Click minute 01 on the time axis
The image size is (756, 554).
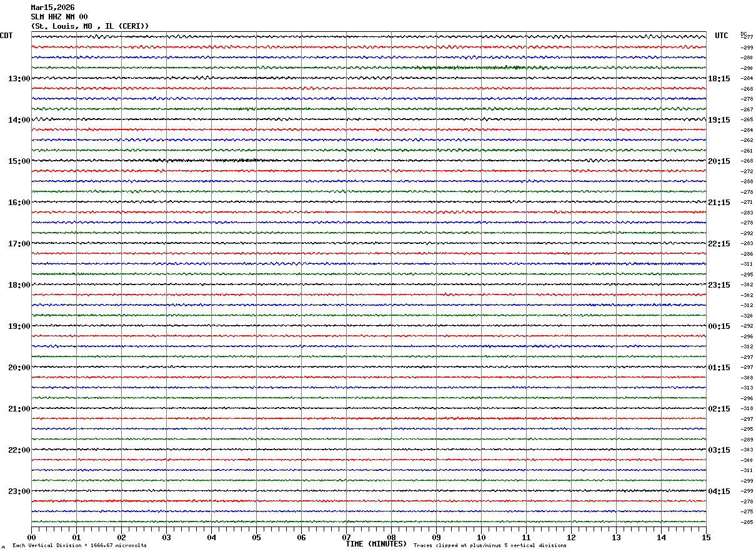click(x=76, y=538)
